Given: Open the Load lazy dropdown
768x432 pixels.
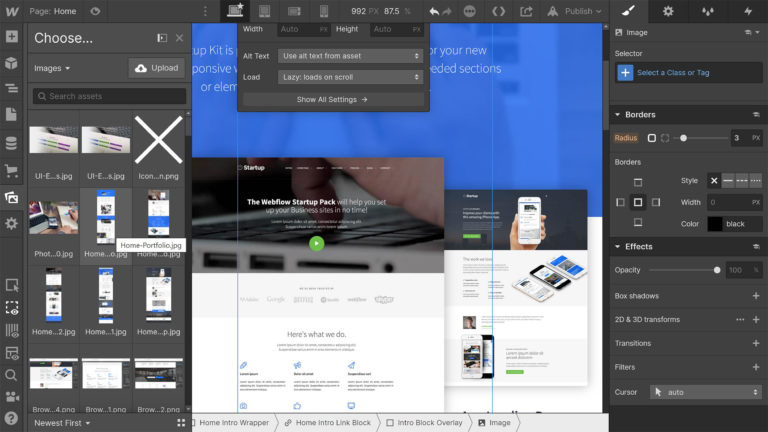Looking at the screenshot, I should pos(350,77).
